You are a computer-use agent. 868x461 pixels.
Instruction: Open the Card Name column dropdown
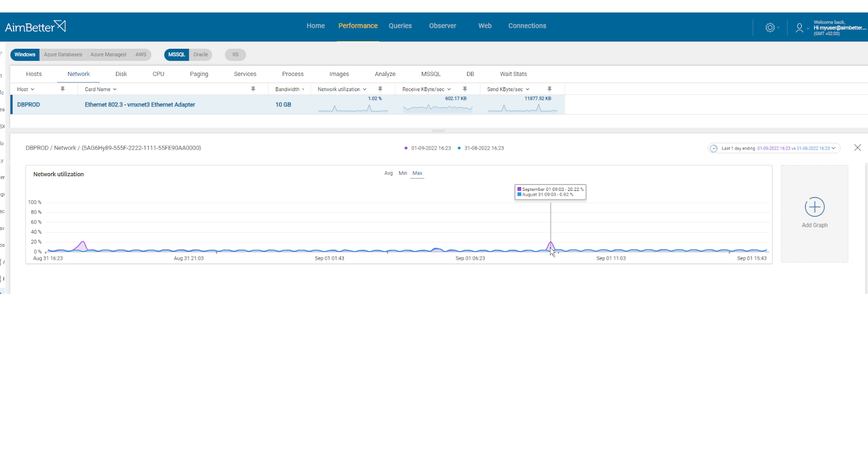tap(114, 89)
